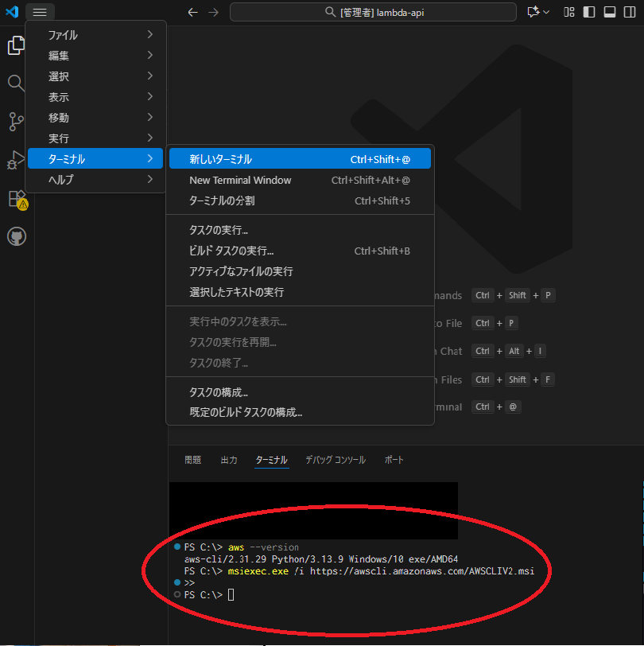Toggle the secondary side bar
This screenshot has height=646, width=644.
click(630, 12)
